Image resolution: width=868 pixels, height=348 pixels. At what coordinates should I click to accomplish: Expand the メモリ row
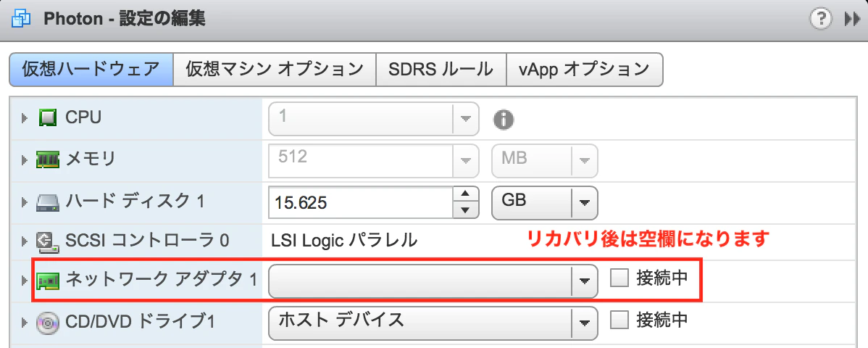(x=25, y=160)
